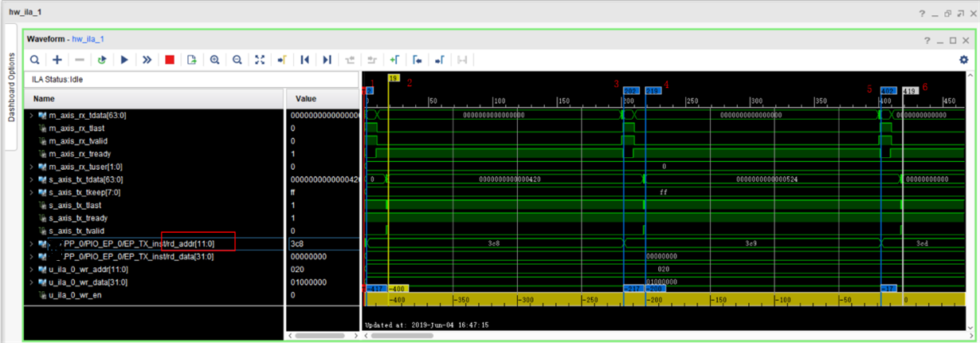Jump to previous transition icon
The height and width of the screenshot is (343, 980).
pos(350,60)
